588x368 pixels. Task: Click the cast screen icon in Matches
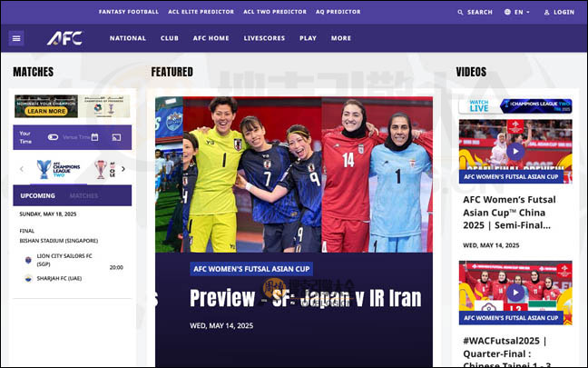click(x=117, y=137)
